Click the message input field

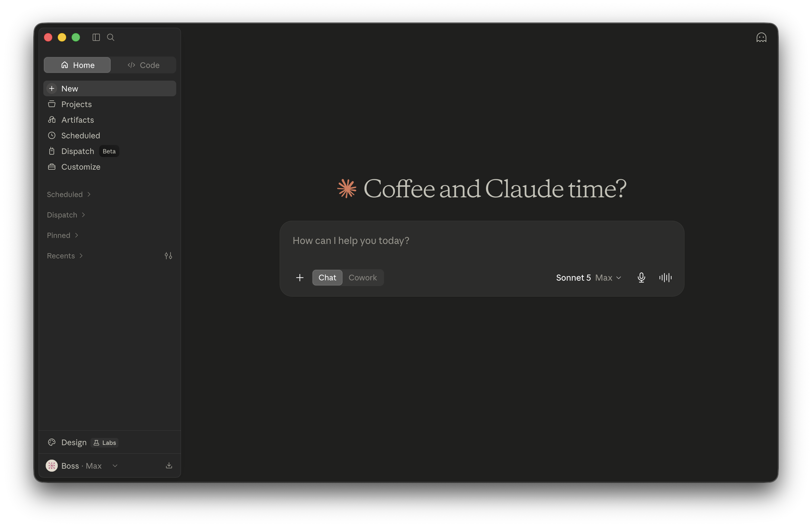click(x=481, y=241)
